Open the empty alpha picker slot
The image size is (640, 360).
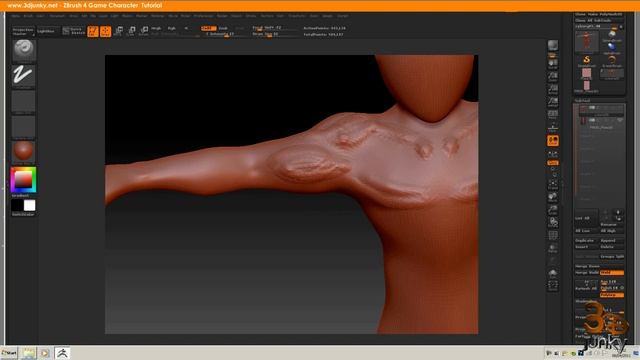24,102
